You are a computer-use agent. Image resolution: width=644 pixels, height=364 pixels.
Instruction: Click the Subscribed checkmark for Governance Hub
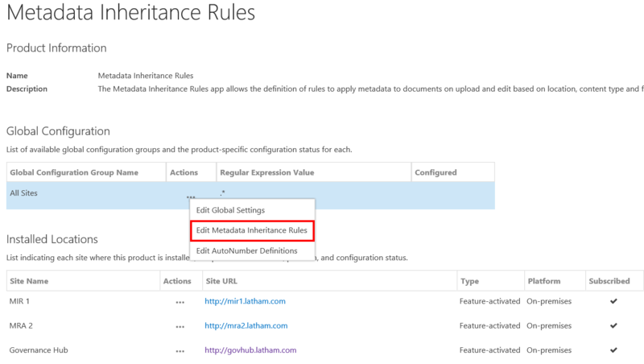pos(613,351)
